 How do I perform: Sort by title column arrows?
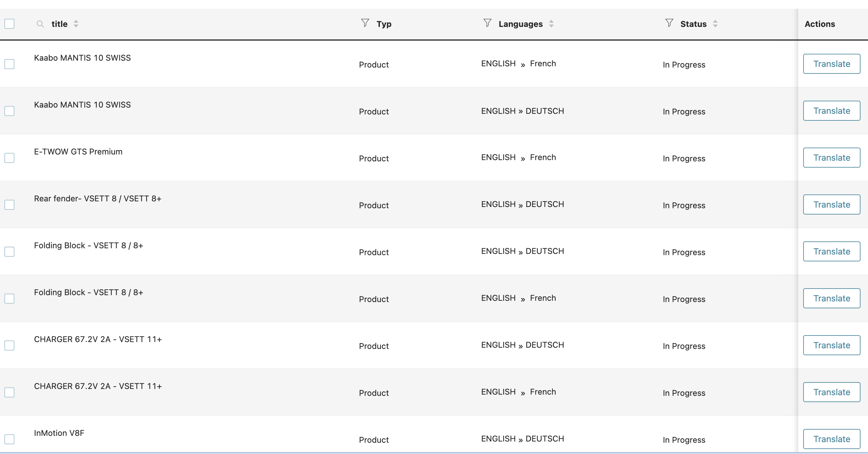coord(76,24)
